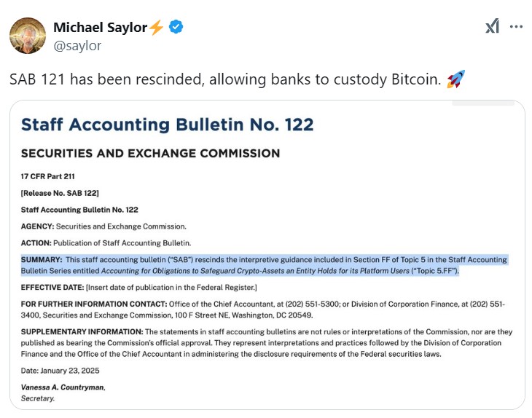Image resolution: width=532 pixels, height=418 pixels.
Task: Open the three-dot More options menu
Action: pyautogui.click(x=516, y=27)
